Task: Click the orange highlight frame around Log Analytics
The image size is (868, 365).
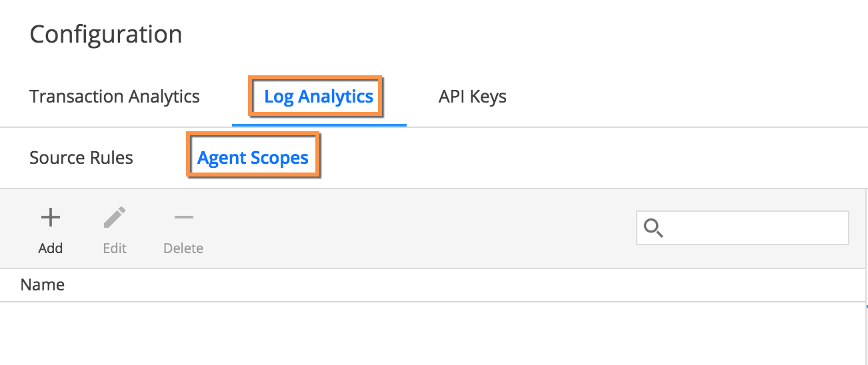Action: point(316,96)
